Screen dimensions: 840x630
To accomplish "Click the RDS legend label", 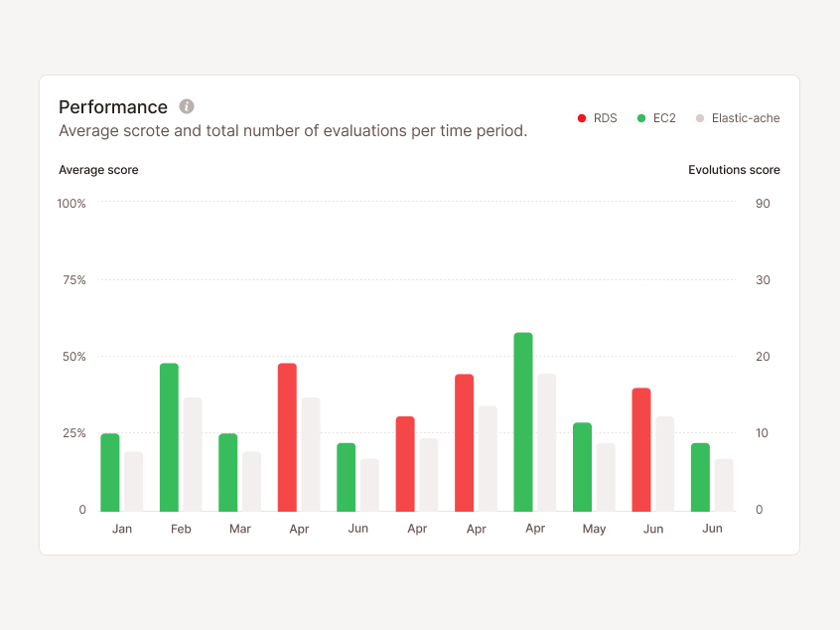I will (x=606, y=118).
